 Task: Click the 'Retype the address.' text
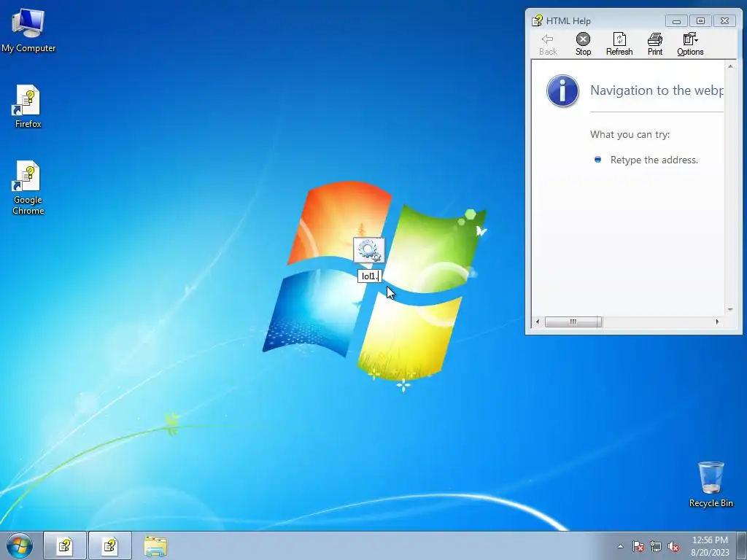(654, 160)
